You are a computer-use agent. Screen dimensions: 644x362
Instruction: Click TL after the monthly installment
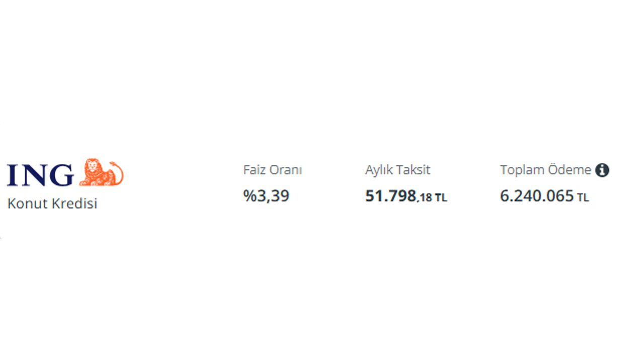[441, 198]
